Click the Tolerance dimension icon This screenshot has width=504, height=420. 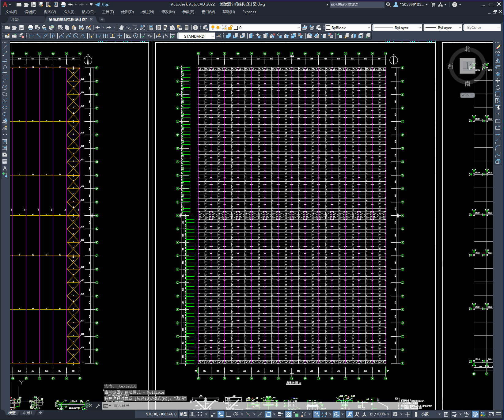coord(129,36)
